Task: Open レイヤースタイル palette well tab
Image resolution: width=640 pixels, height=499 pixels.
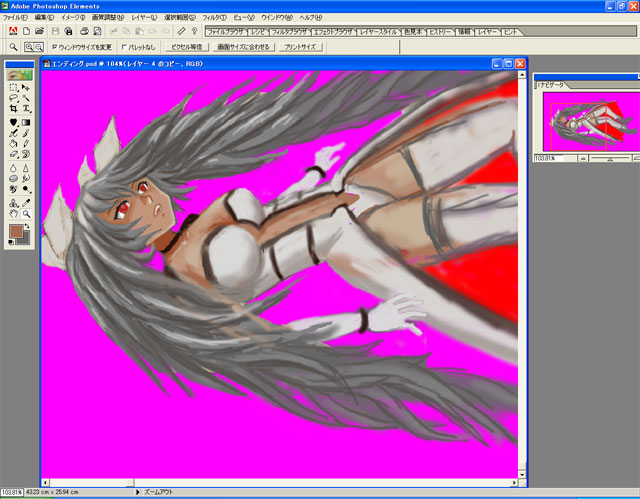Action: pyautogui.click(x=378, y=32)
